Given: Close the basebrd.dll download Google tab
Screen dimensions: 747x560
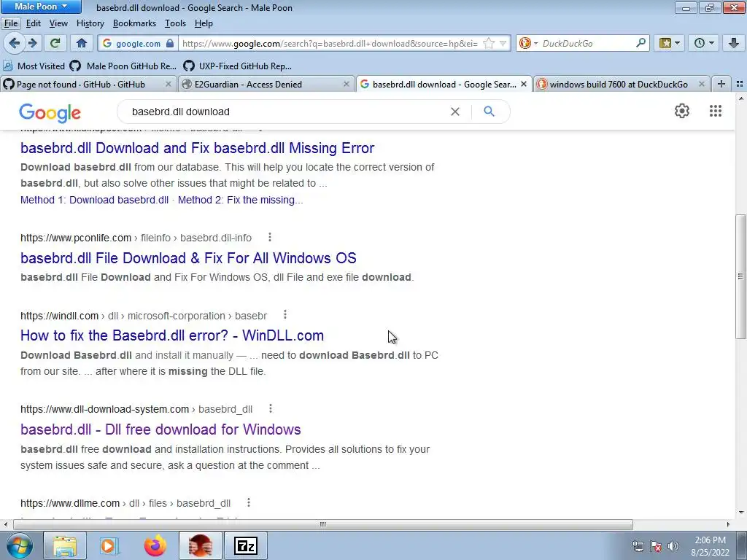Looking at the screenshot, I should [524, 85].
